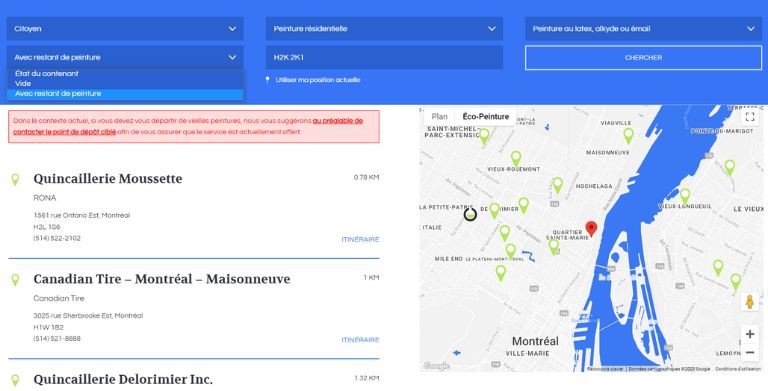The image size is (768, 391).
Task: Click the phone number (514) 522-2102
Action: [57, 238]
